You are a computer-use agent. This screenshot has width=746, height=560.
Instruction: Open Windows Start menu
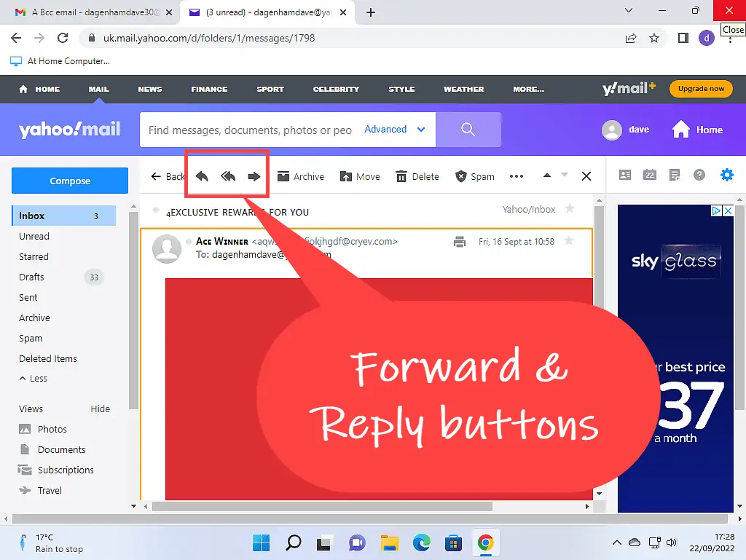point(261,543)
